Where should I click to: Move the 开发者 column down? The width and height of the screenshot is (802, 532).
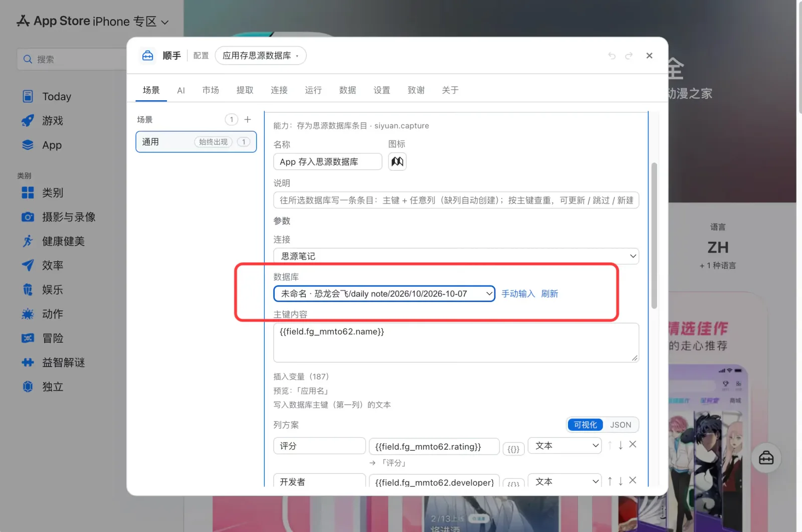point(621,481)
